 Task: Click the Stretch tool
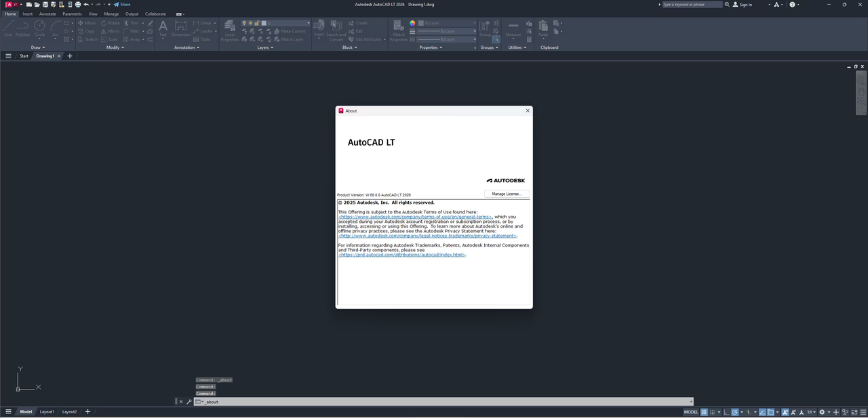(87, 39)
